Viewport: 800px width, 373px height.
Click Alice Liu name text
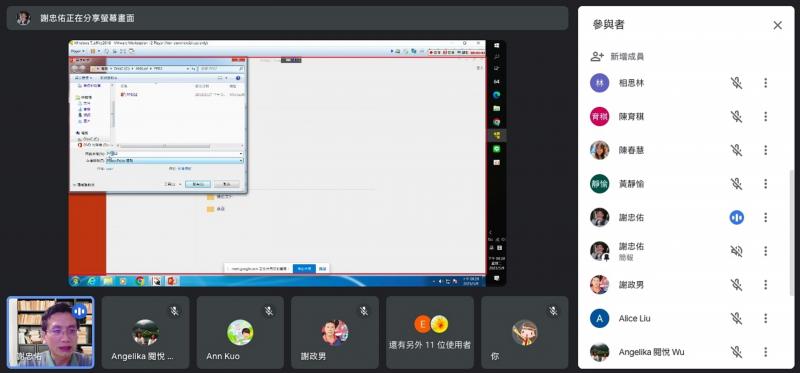pyautogui.click(x=634, y=318)
